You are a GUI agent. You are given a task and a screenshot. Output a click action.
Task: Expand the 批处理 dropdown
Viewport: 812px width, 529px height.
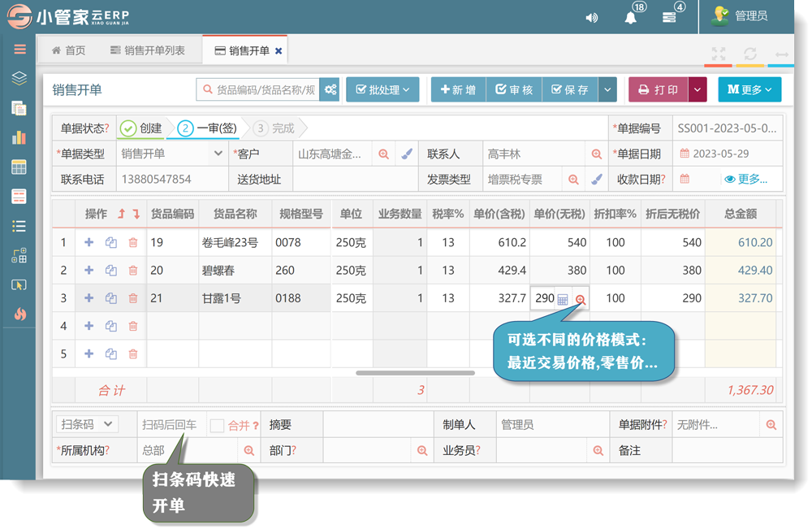382,89
